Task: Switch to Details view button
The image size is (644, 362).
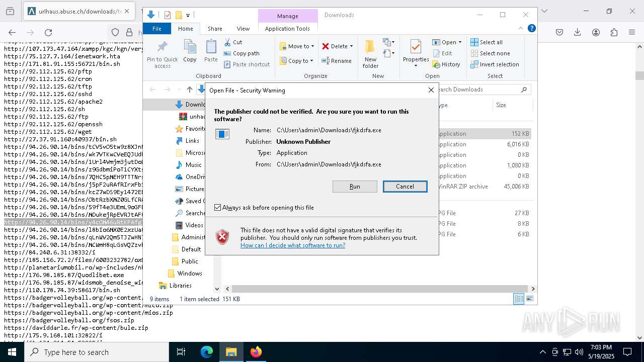Action: (x=519, y=299)
